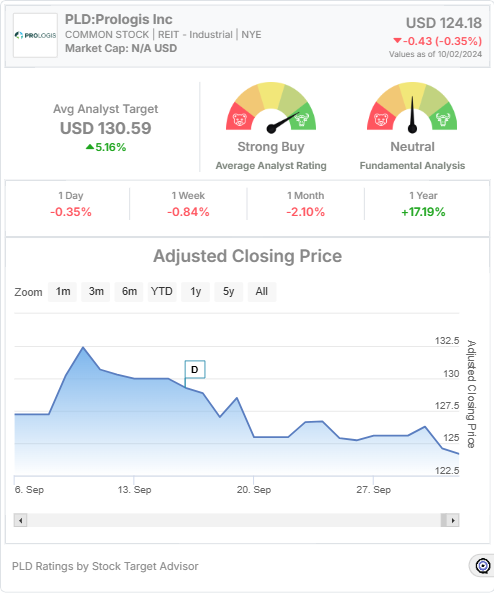Click the PLD:Prologis Inc title
The height and width of the screenshot is (593, 494).
click(x=119, y=19)
